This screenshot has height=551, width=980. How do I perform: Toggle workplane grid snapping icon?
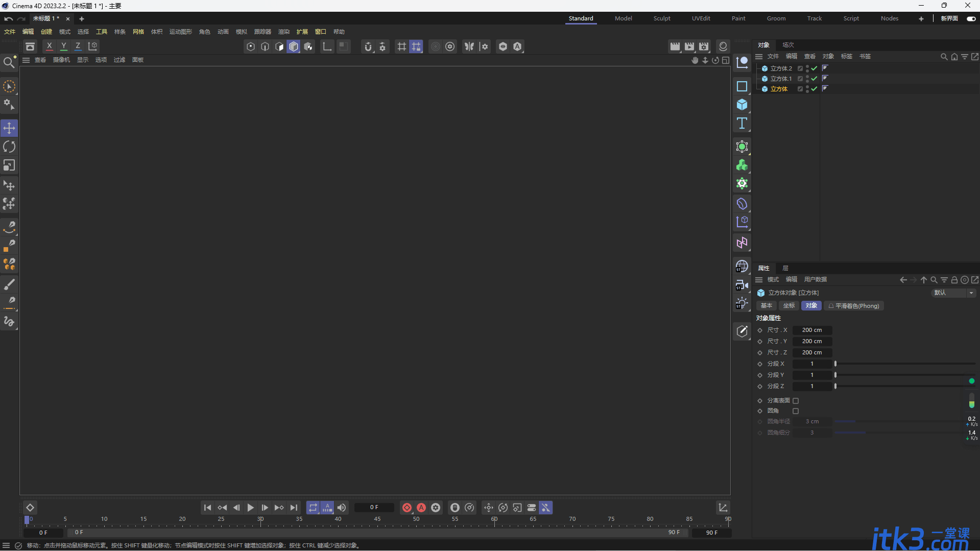[416, 46]
